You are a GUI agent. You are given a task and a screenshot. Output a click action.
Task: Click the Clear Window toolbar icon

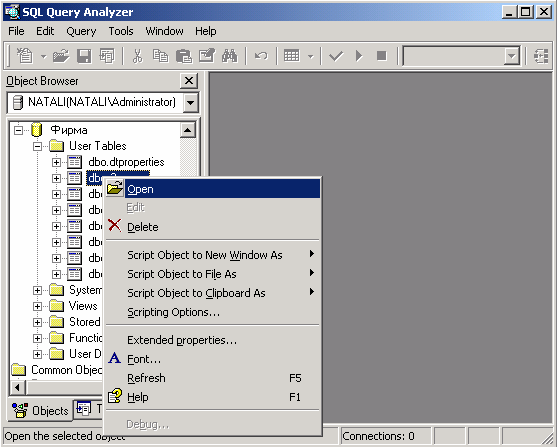point(207,56)
